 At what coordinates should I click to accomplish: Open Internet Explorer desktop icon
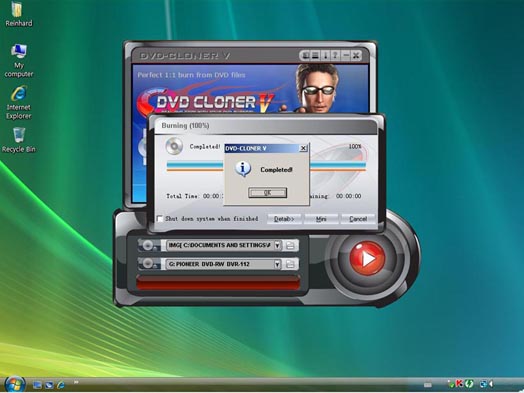[x=19, y=103]
